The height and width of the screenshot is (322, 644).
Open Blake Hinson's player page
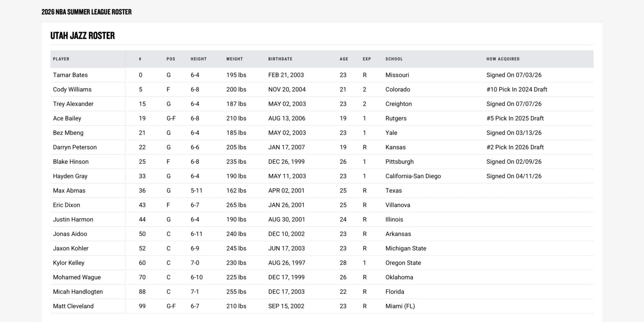(x=71, y=162)
